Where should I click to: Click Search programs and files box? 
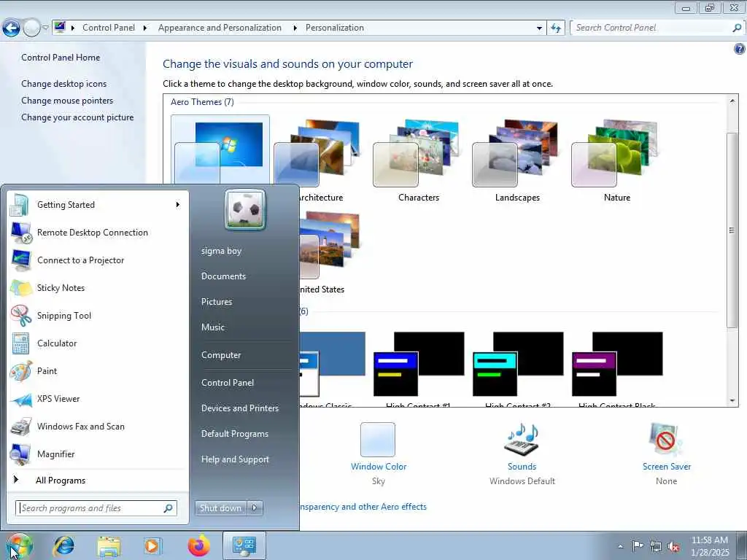pyautogui.click(x=96, y=508)
